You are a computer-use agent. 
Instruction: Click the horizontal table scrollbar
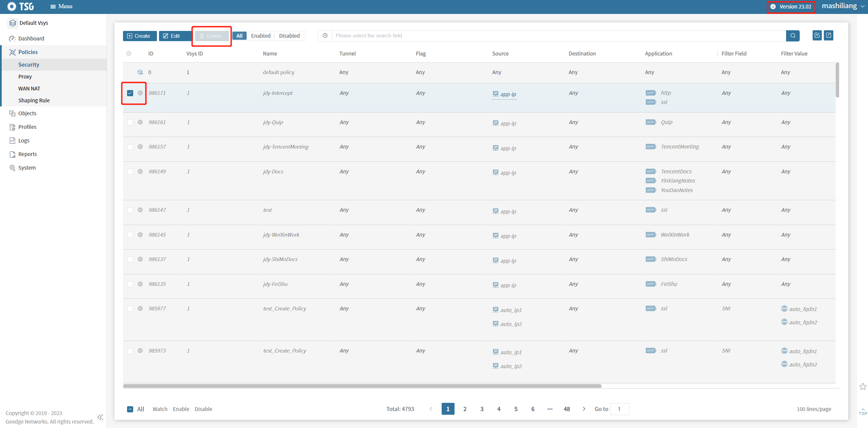362,386
